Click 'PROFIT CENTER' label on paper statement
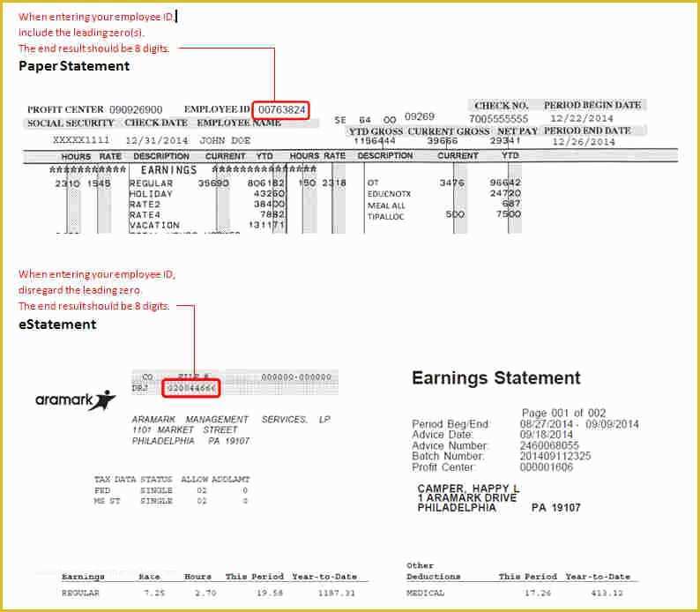The width and height of the screenshot is (700, 612). (65, 110)
